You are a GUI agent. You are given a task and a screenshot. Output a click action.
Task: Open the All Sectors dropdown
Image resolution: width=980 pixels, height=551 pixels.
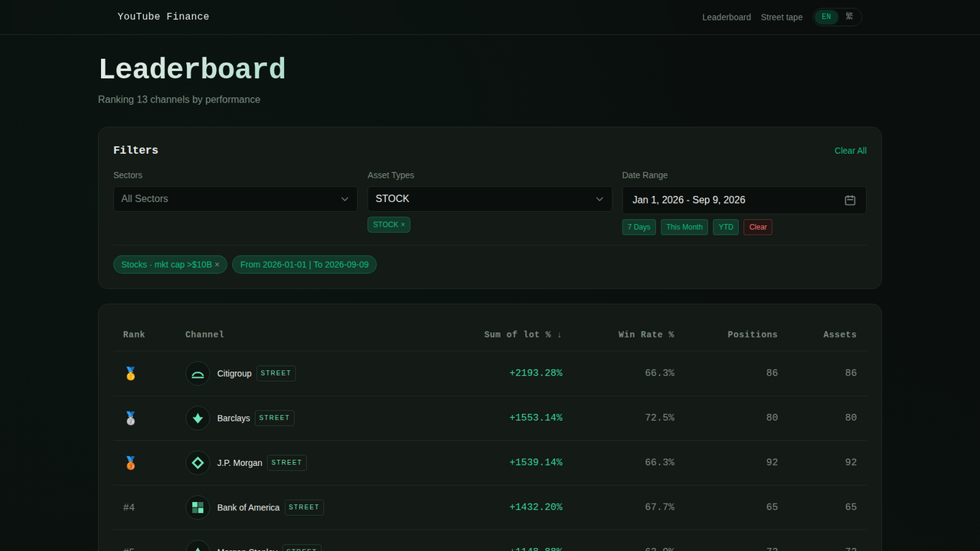pyautogui.click(x=235, y=199)
